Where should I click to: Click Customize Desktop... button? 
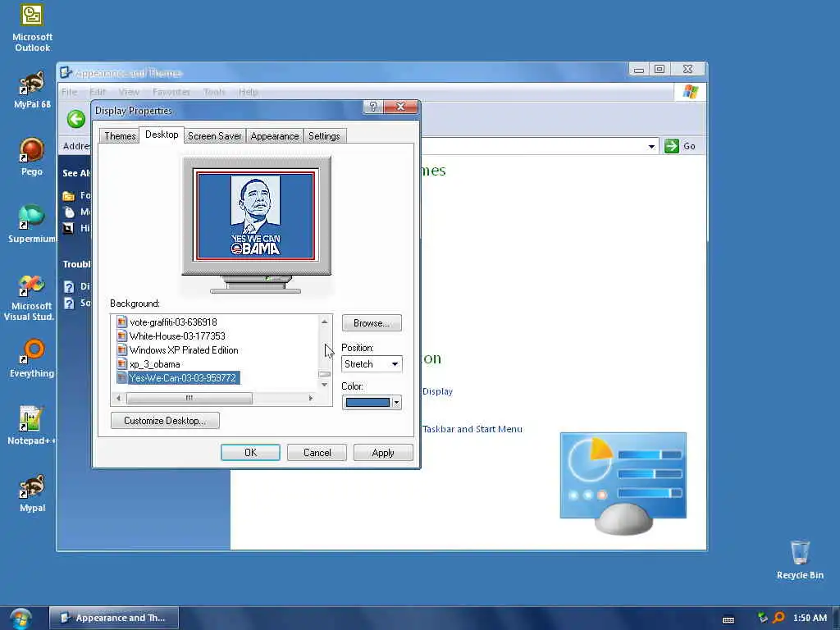pos(165,421)
